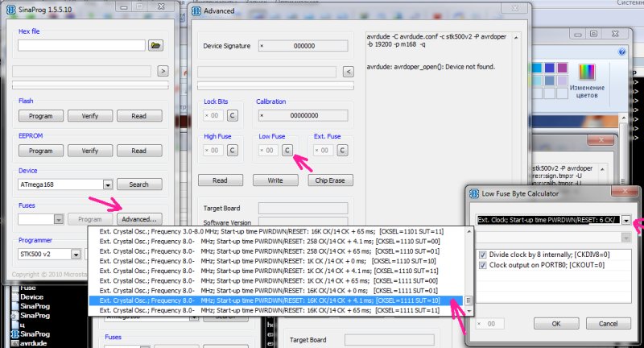Confirm Low Fuse Calculator with OK
644x348 pixels.
(556, 324)
